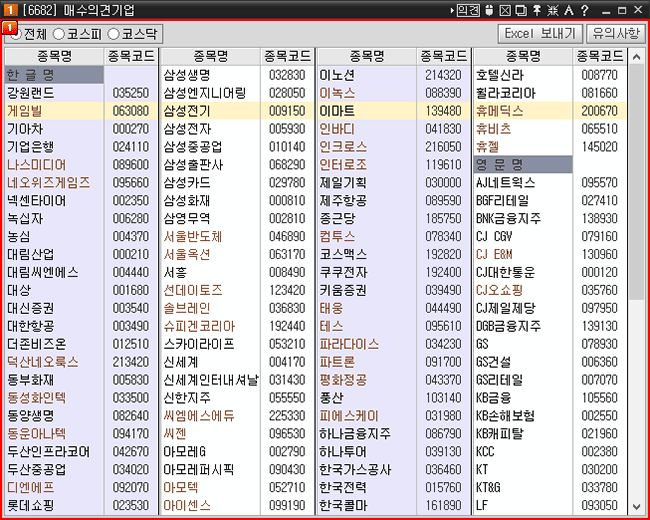This screenshot has height=520, width=650.
Task: Select 키움증권 stock
Action: pyautogui.click(x=343, y=290)
